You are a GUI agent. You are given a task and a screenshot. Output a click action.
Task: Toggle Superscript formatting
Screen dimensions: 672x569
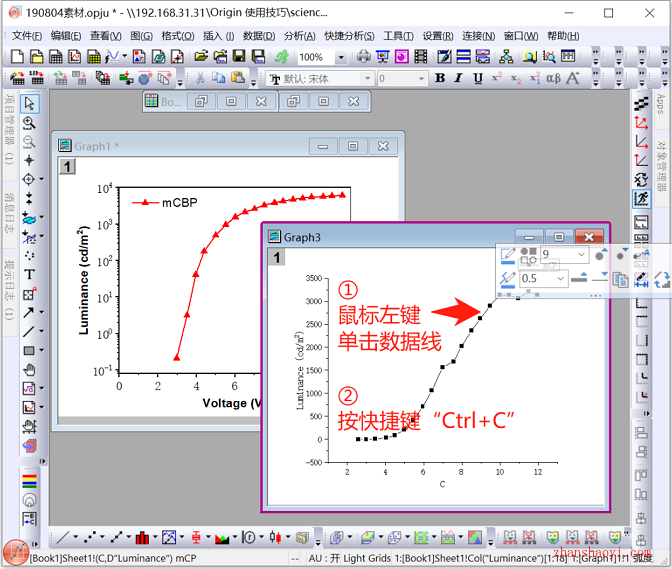pos(497,78)
